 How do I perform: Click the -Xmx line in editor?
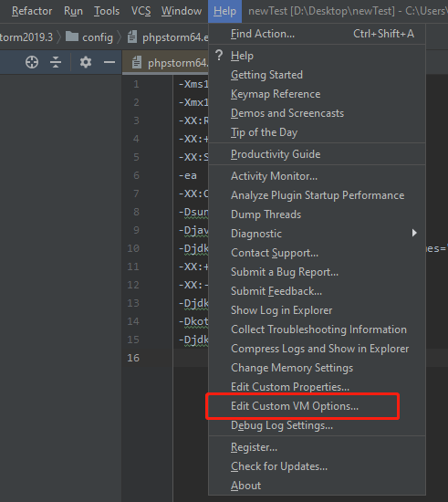tap(193, 102)
